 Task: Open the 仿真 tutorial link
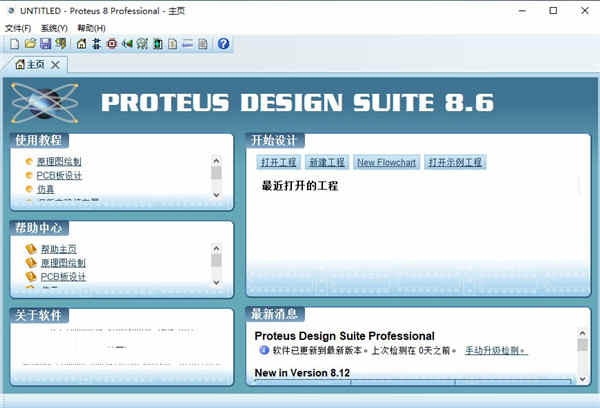click(45, 189)
